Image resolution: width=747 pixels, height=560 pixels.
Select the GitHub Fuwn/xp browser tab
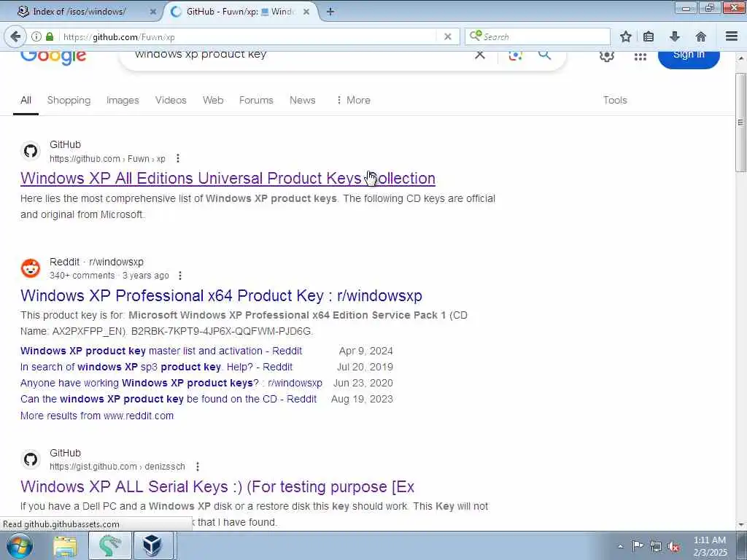[241, 12]
